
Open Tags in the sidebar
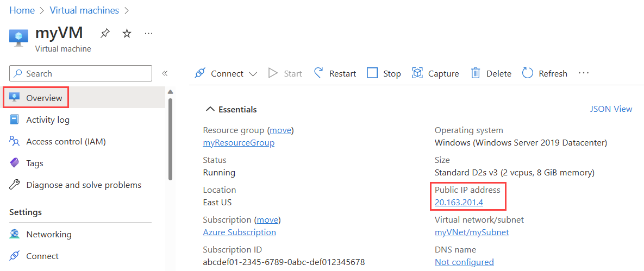point(35,163)
